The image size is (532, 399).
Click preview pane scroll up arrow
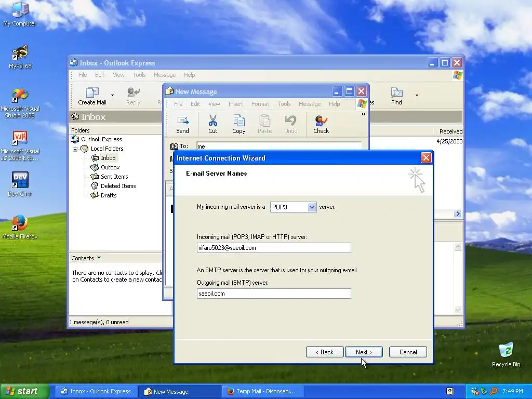click(x=458, y=247)
